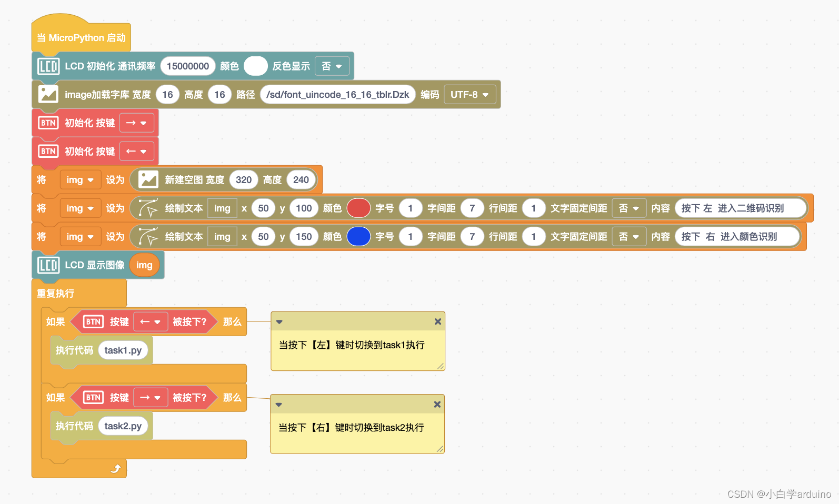Collapse the task2 comment with its triangle
This screenshot has width=839, height=504.
(x=279, y=405)
